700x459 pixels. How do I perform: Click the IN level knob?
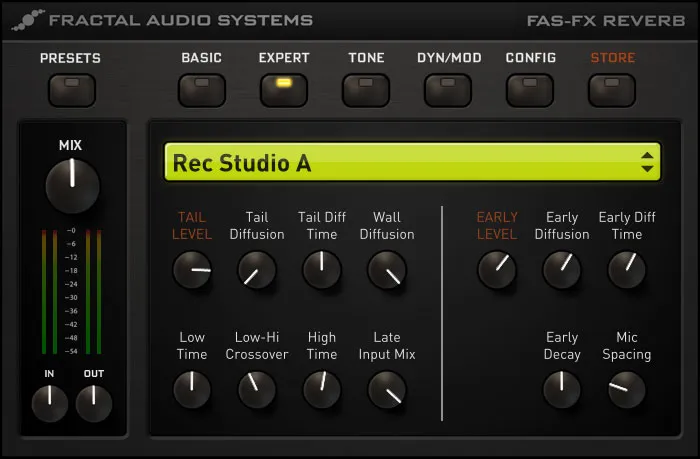(x=49, y=403)
